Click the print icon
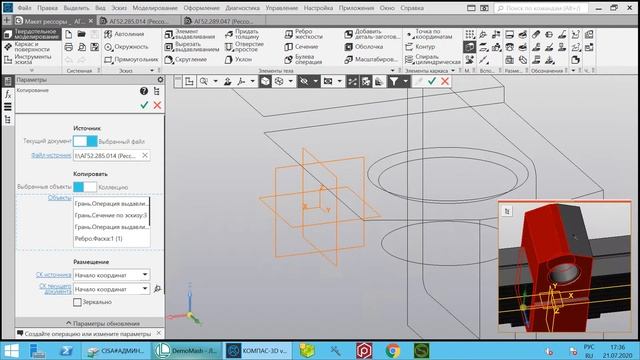The height and width of the screenshot is (360, 640). [69, 47]
